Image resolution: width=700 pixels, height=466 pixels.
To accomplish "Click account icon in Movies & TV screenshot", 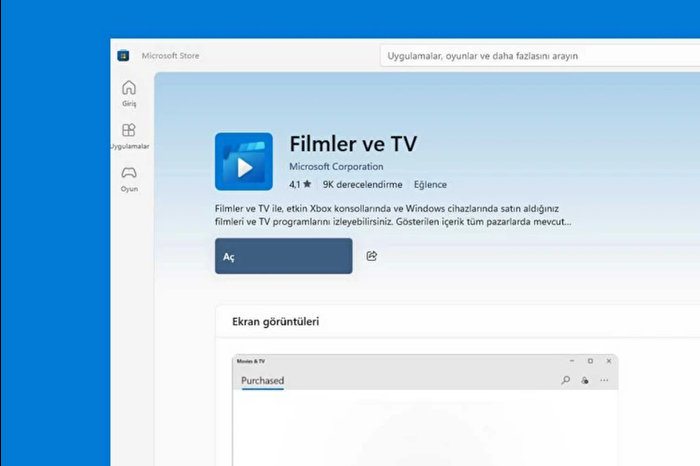I will pyautogui.click(x=585, y=380).
